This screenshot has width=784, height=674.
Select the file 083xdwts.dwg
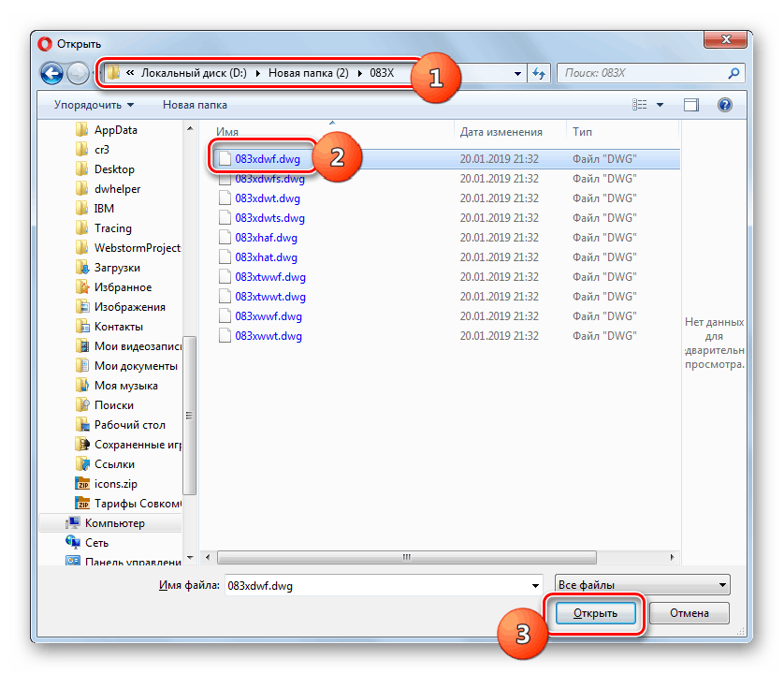pyautogui.click(x=270, y=218)
